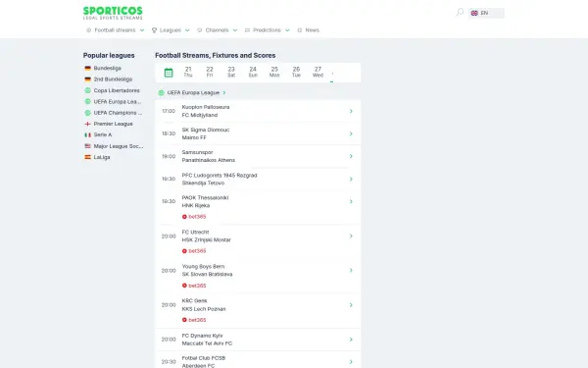588x368 pixels.
Task: Click bet365 icon under PAOK Thessaloniki match
Action: [184, 217]
